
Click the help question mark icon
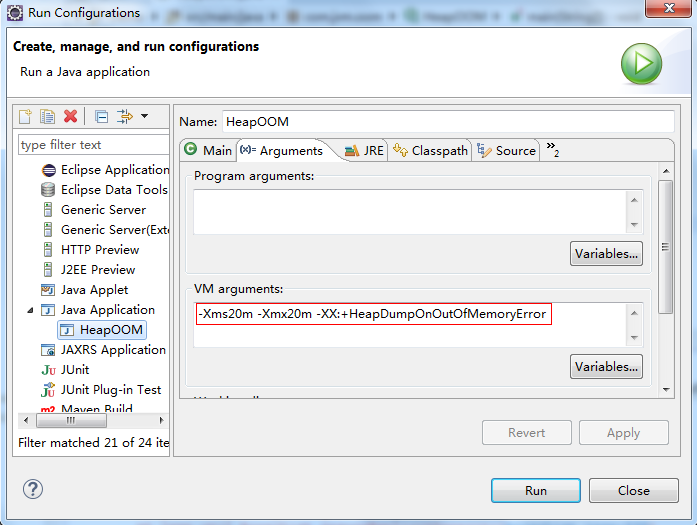tap(33, 489)
